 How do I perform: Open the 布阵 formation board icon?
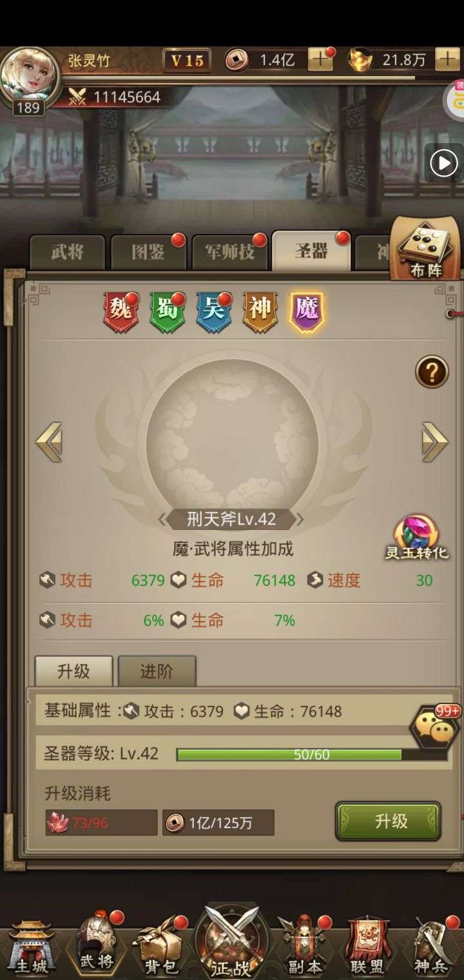[425, 249]
